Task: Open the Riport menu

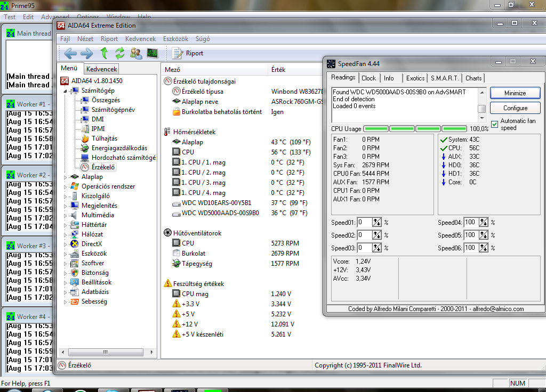Action: (109, 39)
